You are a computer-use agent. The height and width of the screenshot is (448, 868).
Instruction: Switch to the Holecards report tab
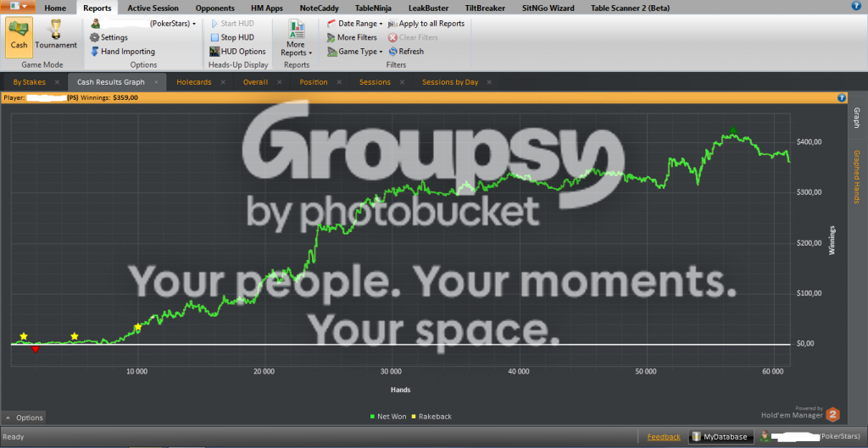point(194,82)
